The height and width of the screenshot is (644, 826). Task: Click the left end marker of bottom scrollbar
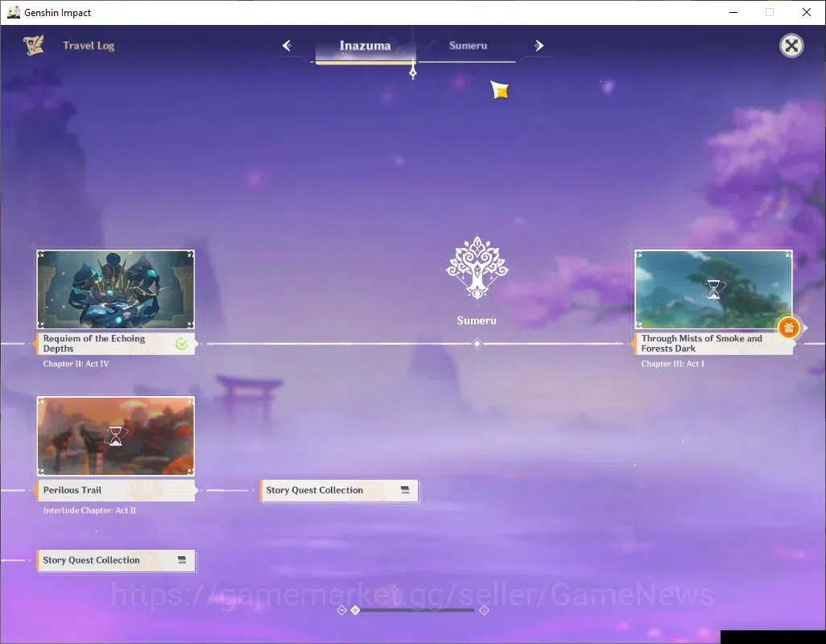tap(341, 609)
